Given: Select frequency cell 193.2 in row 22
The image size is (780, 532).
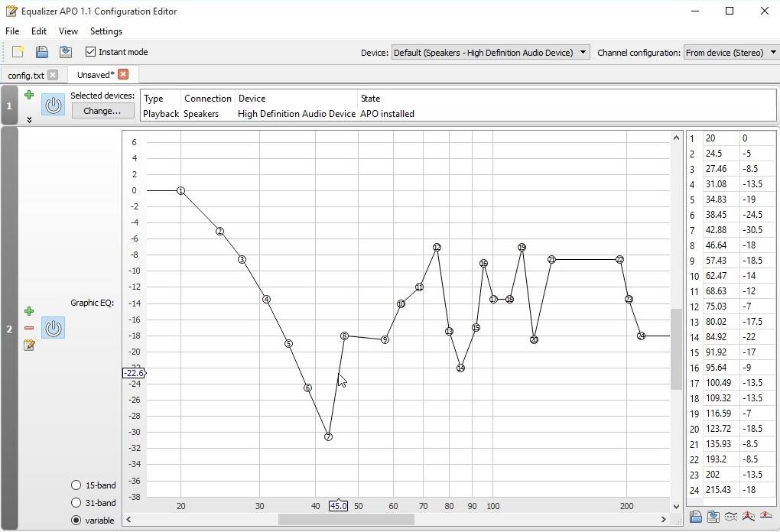Looking at the screenshot, I should [721, 459].
